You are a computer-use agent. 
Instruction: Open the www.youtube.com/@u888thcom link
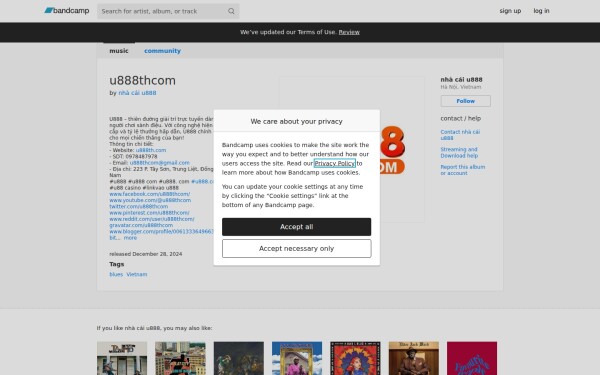[150, 200]
